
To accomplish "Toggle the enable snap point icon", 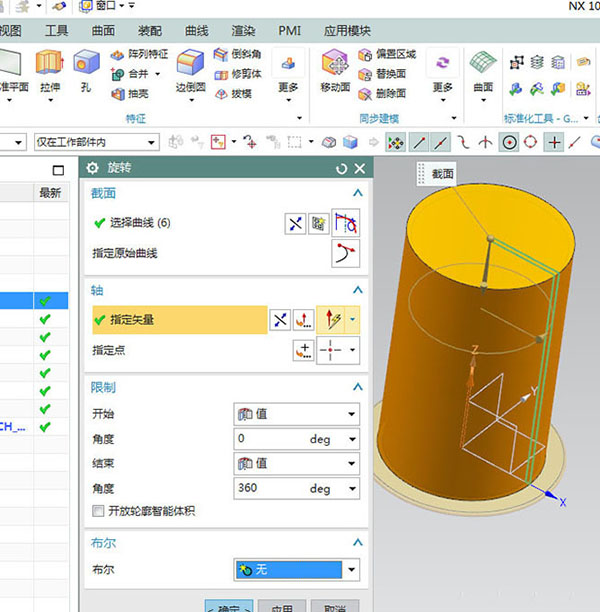I will pyautogui.click(x=395, y=142).
